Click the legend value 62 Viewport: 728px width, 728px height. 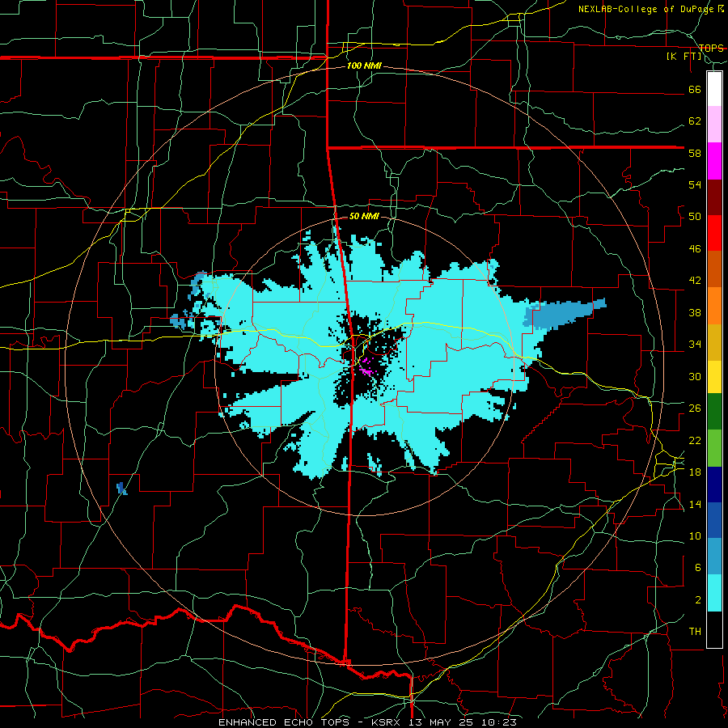(695, 121)
